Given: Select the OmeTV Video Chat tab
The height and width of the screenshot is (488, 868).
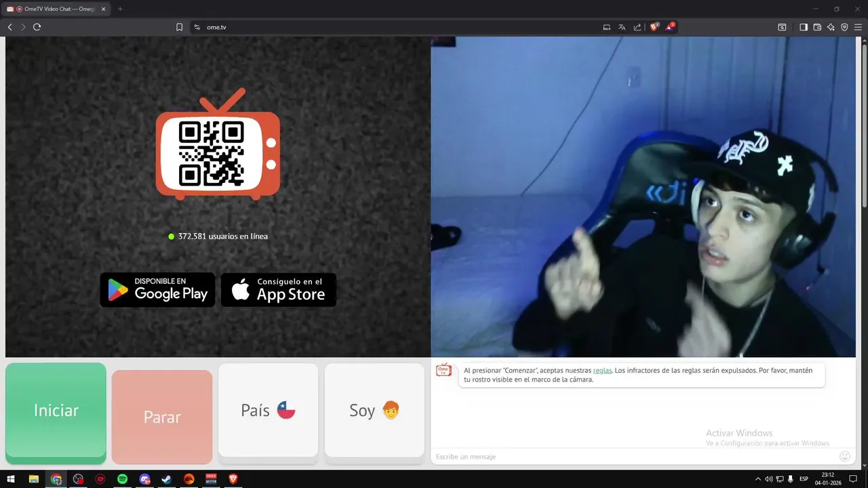Looking at the screenshot, I should click(56, 9).
